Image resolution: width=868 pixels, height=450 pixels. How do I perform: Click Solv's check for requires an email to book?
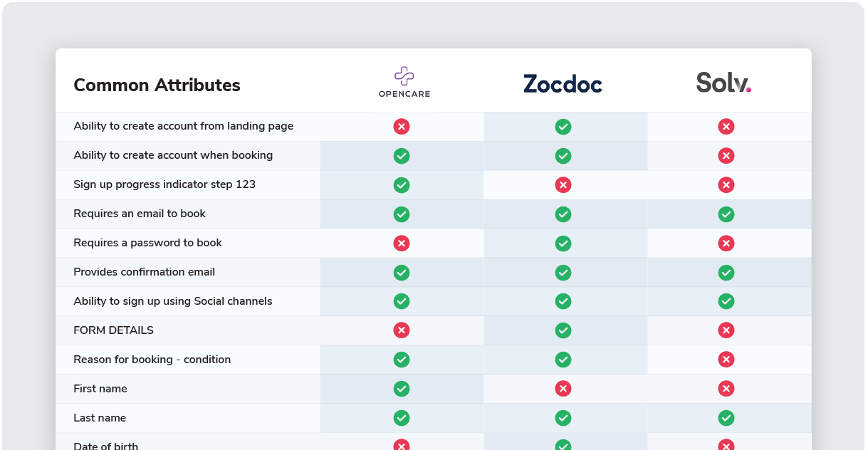726,214
